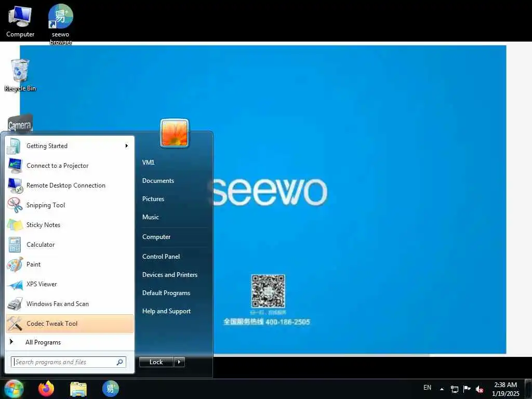Screen dimensions: 532x399
Task: Open Help and Support
Action: click(x=167, y=311)
